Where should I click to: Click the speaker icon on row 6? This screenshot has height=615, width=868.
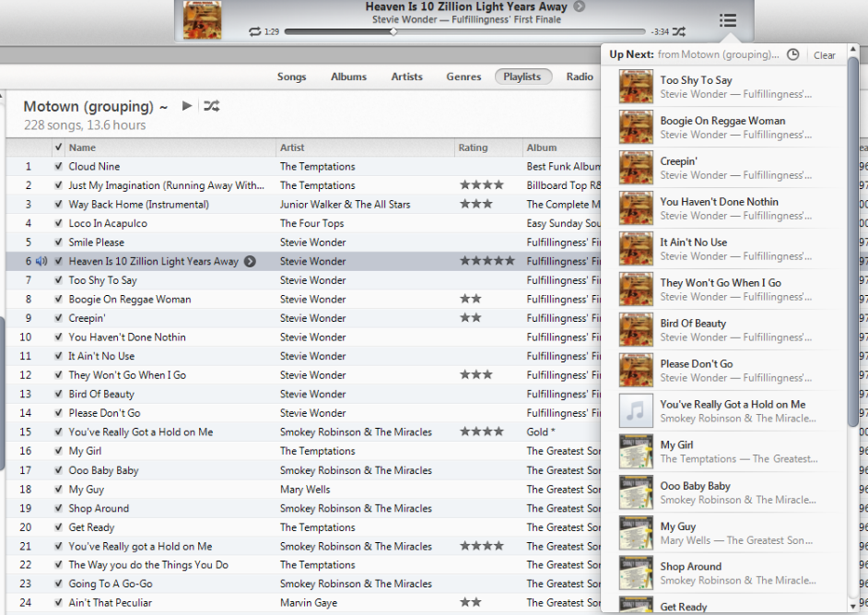(41, 261)
